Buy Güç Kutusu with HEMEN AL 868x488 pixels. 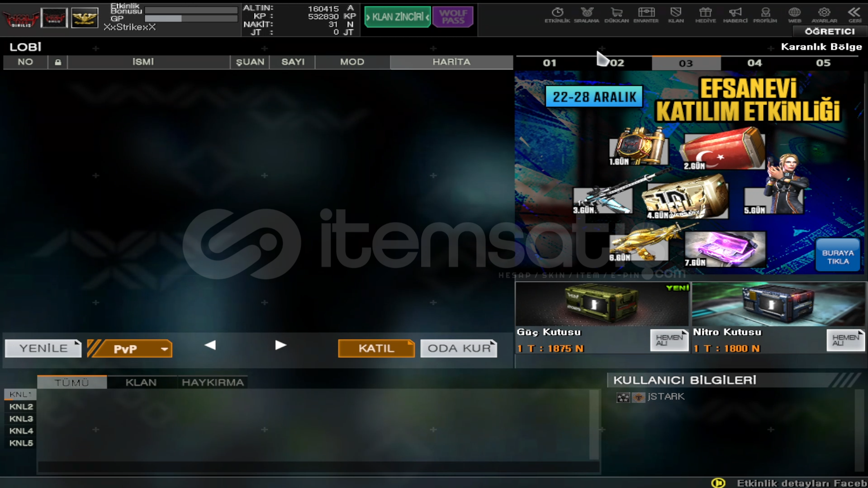coord(669,341)
